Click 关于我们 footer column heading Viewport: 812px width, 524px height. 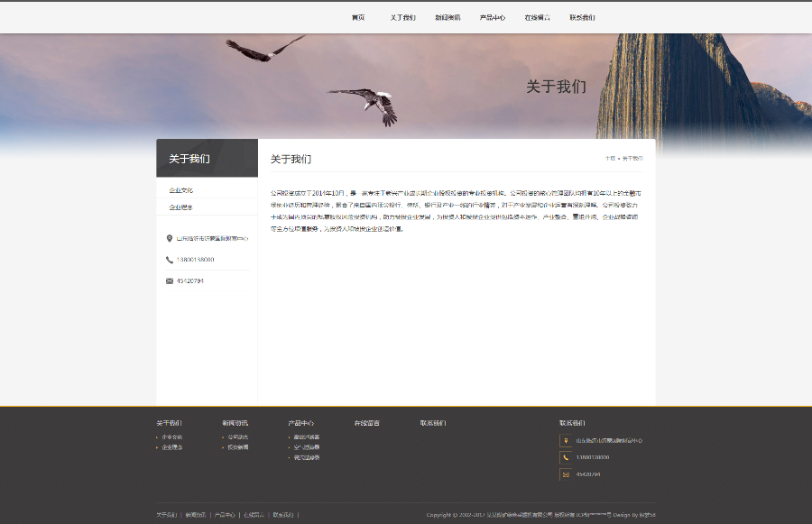(170, 423)
